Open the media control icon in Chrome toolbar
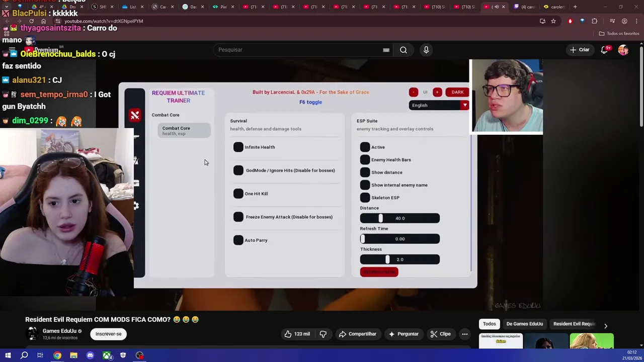Image resolution: width=644 pixels, height=362 pixels. pos(612,21)
